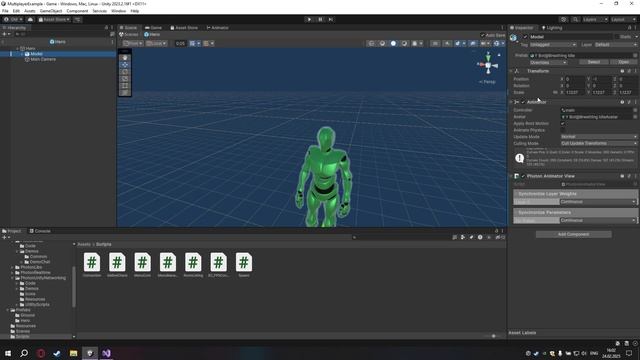Open the Window menu

tap(118, 11)
